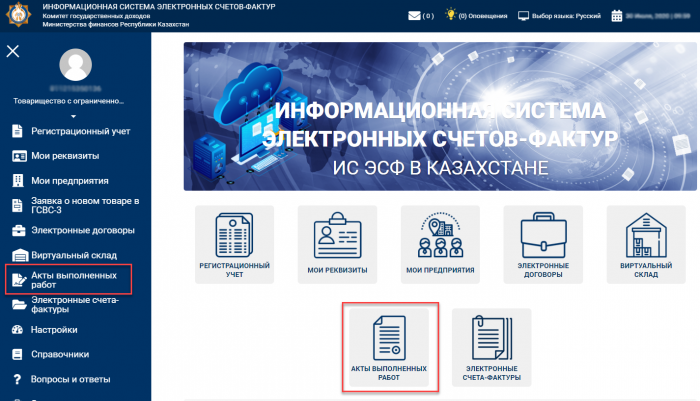Click the 'Регистрационный учет' tile icon
700x401 pixels.
tap(234, 245)
